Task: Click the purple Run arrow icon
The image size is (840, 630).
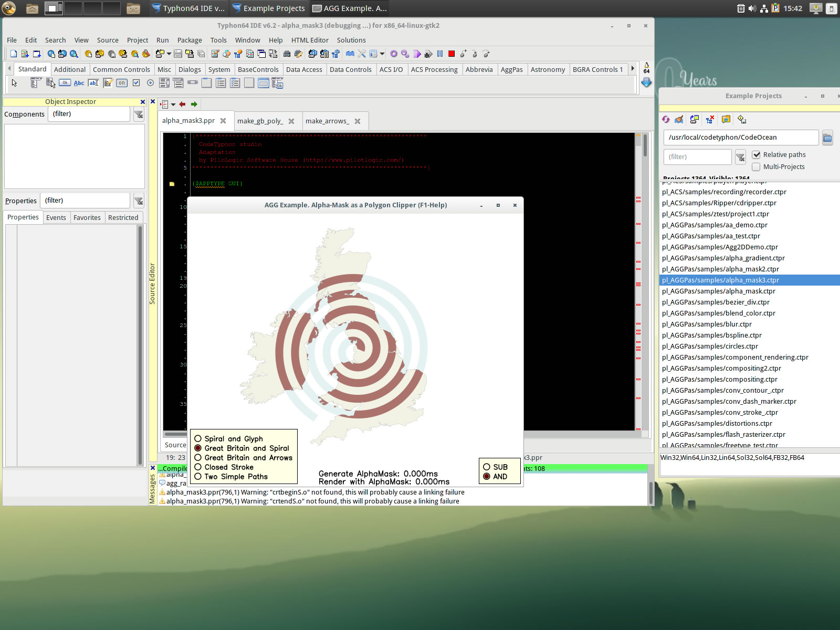Action: (417, 54)
